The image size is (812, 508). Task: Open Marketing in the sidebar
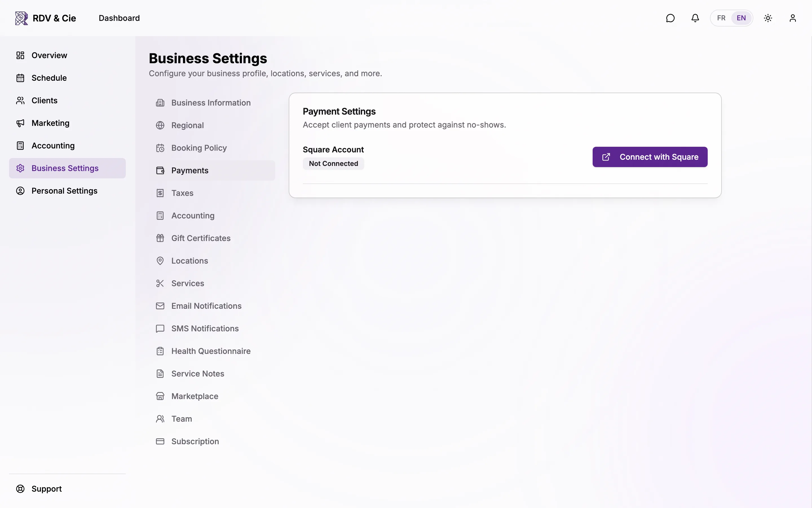[x=67, y=123]
